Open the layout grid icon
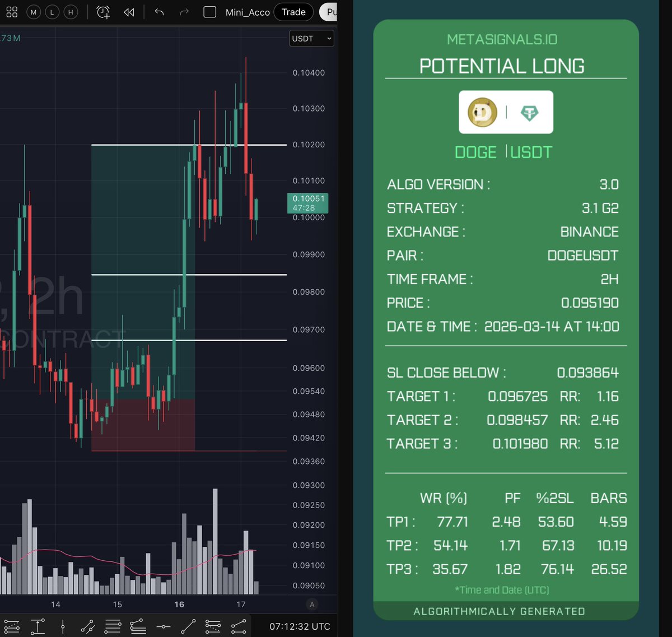 click(x=12, y=12)
